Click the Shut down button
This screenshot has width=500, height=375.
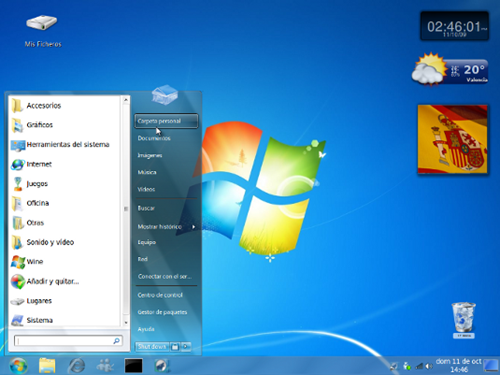coord(152,347)
